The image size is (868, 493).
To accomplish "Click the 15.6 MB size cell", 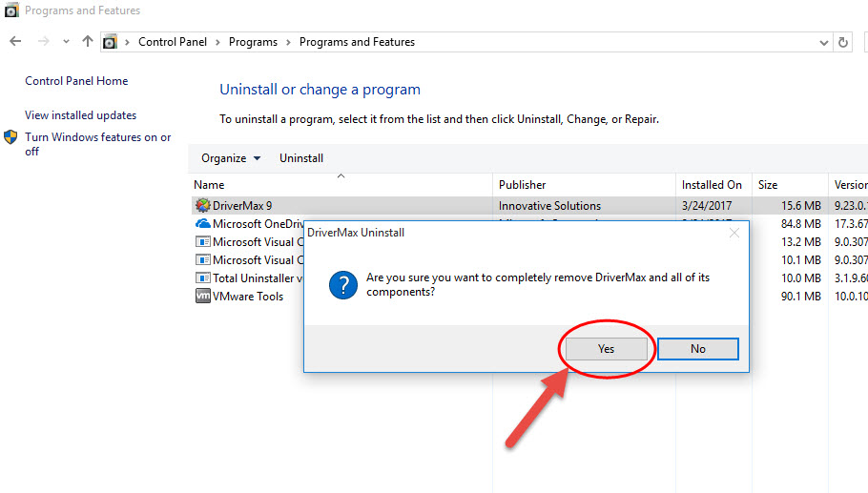I will [x=801, y=206].
